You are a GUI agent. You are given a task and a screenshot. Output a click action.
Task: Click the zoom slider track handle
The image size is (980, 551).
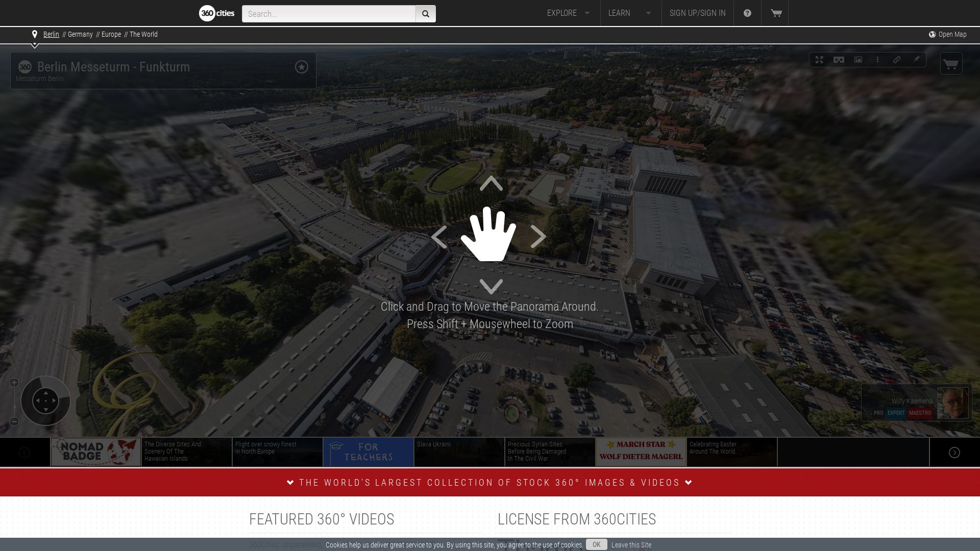[14, 407]
